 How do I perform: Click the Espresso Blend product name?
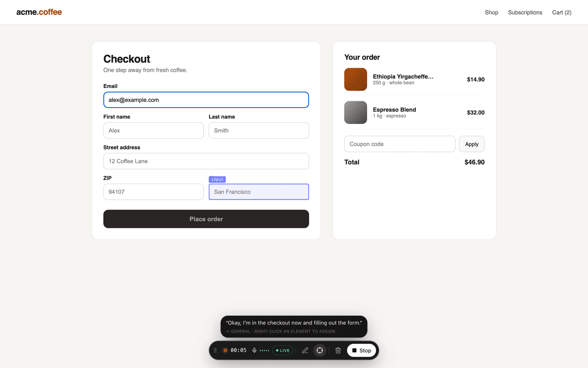coord(394,110)
